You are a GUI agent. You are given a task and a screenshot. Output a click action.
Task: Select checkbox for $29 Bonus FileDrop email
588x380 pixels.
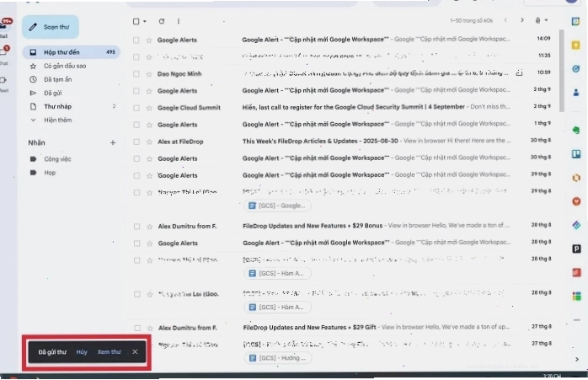(x=136, y=227)
